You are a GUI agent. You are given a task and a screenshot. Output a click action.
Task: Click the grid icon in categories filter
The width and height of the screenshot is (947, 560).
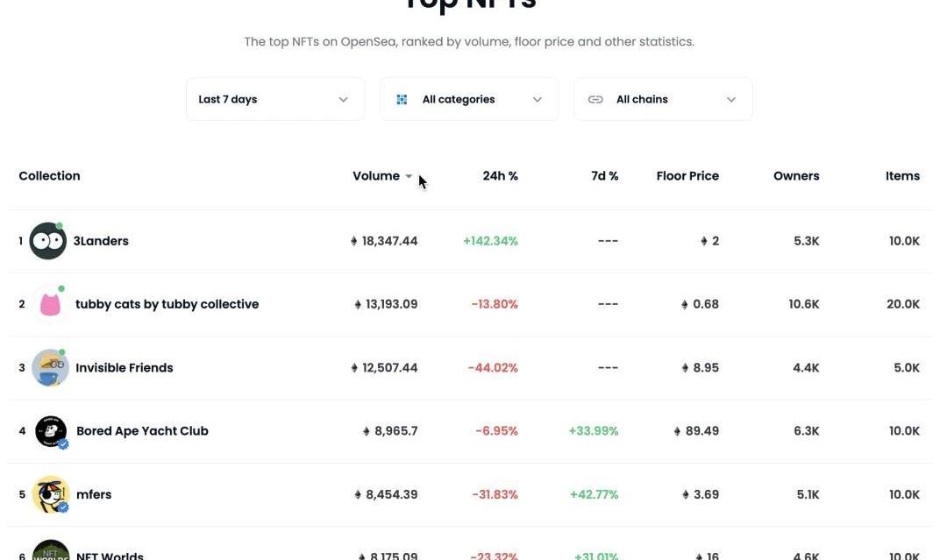402,100
